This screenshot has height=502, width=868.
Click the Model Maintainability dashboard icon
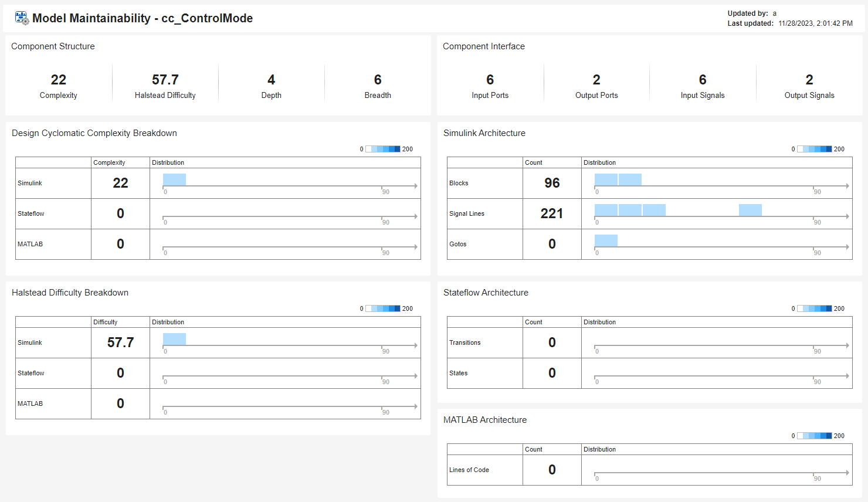click(x=22, y=18)
